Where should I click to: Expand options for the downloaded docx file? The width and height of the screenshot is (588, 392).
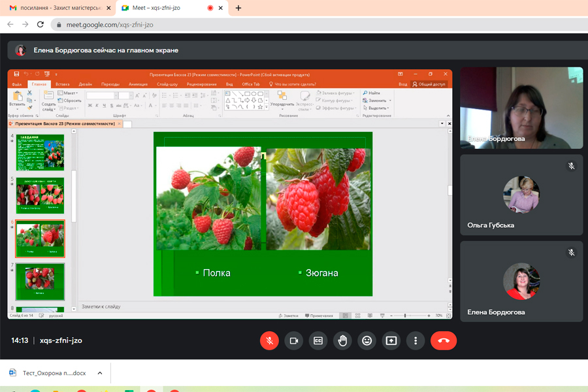tap(100, 373)
